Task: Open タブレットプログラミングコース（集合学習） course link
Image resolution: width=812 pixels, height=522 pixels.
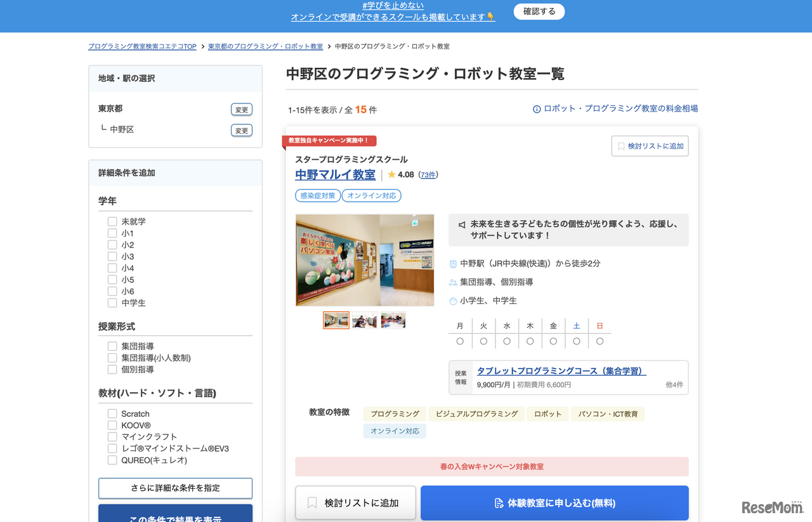Action: [x=561, y=371]
